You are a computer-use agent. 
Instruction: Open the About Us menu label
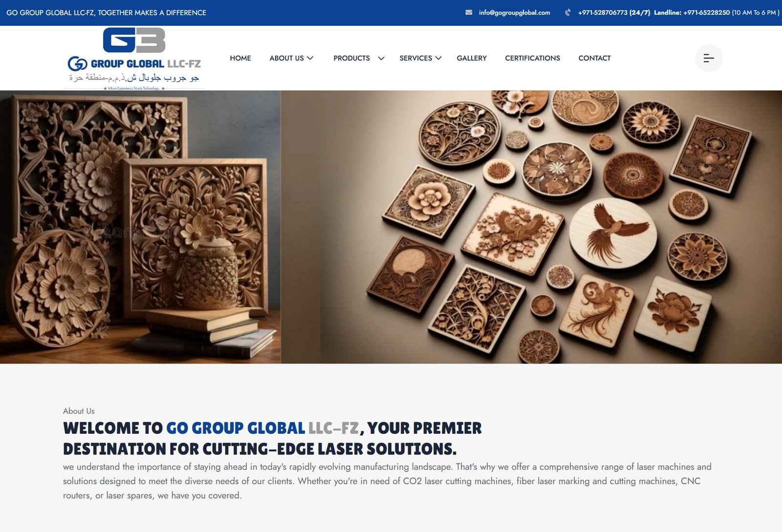[286, 58]
